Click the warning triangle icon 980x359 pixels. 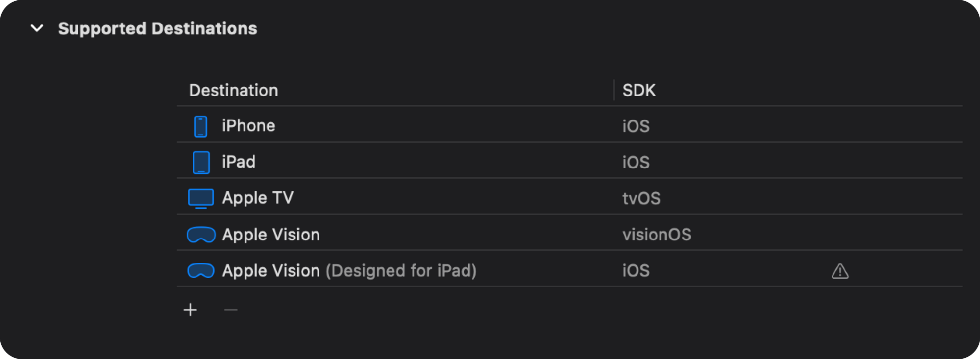(840, 271)
